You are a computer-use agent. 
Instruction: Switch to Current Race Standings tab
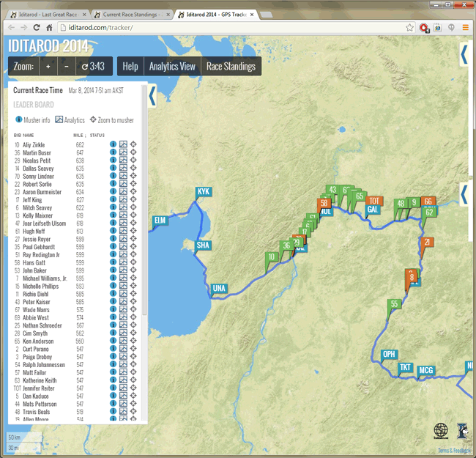[133, 15]
